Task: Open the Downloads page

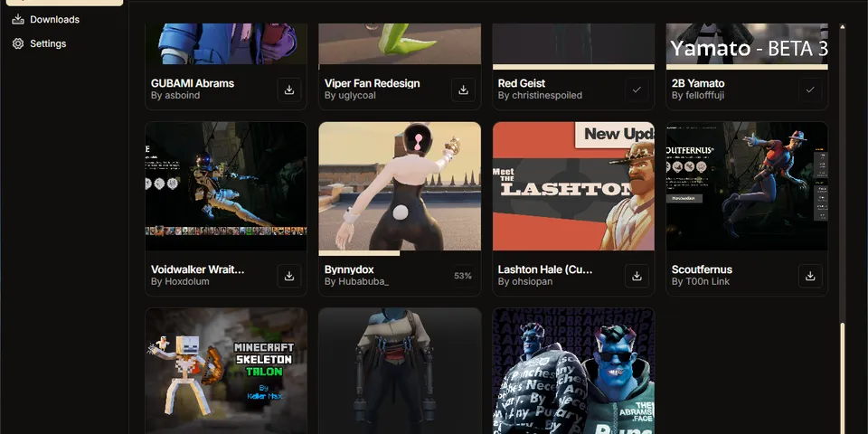Action: pyautogui.click(x=54, y=19)
